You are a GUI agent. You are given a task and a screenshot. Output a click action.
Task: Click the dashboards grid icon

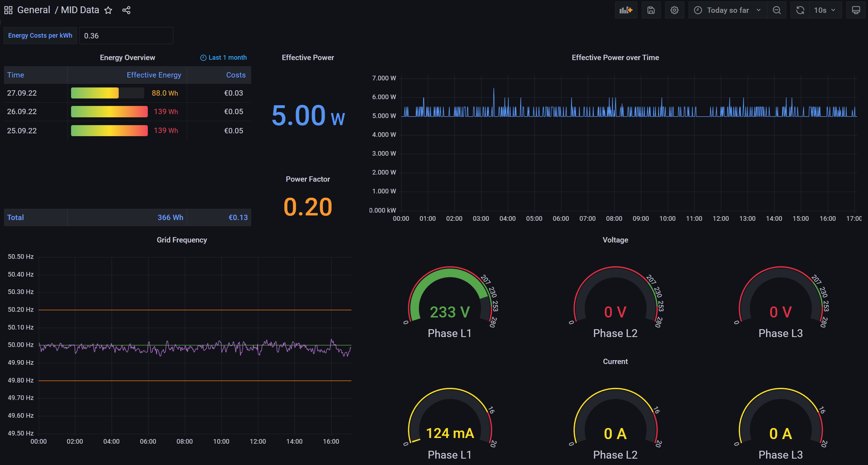(8, 10)
